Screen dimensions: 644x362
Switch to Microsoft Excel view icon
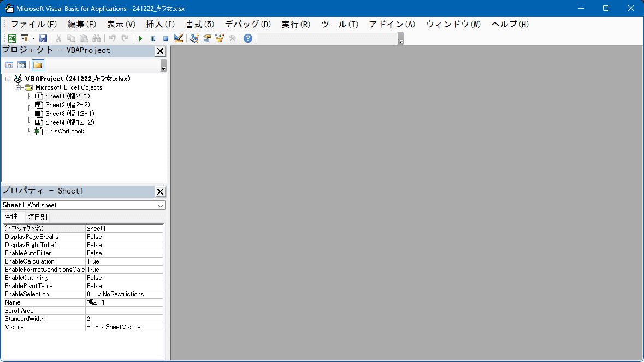12,38
